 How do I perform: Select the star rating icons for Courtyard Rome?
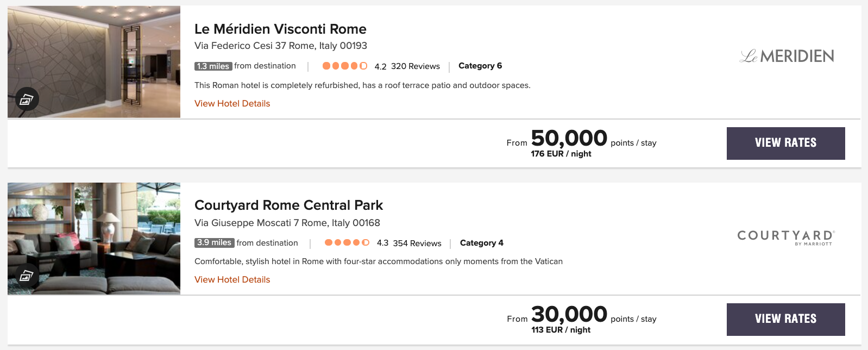(348, 242)
